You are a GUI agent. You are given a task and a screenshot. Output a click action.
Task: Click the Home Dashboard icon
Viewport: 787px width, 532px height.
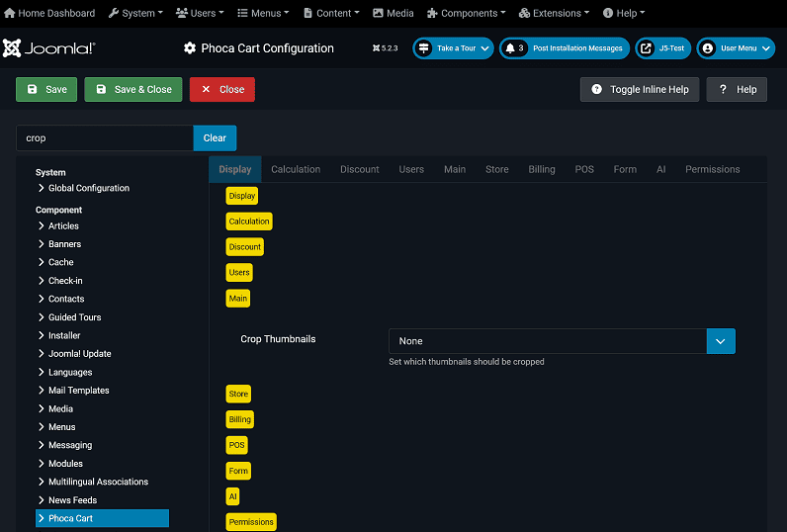coord(11,13)
